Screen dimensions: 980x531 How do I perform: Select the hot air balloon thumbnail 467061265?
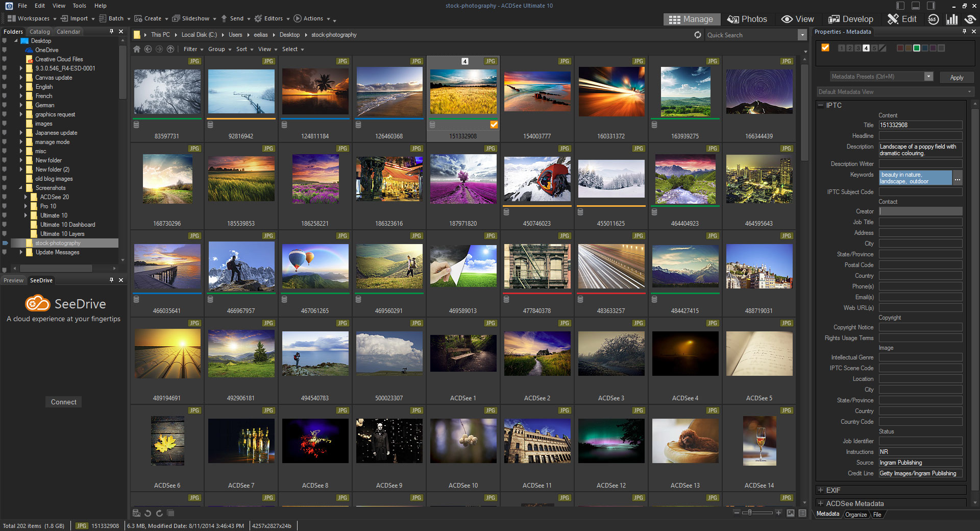pos(315,267)
